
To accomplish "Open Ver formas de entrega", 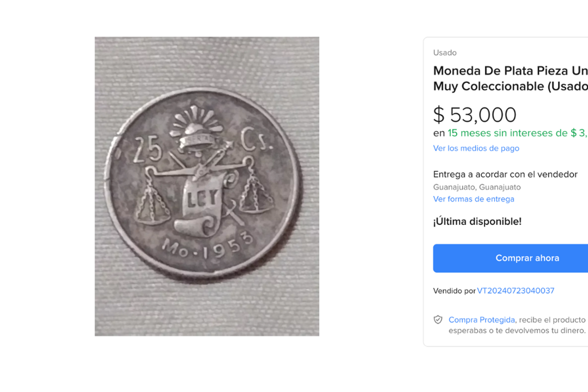I will 473,199.
